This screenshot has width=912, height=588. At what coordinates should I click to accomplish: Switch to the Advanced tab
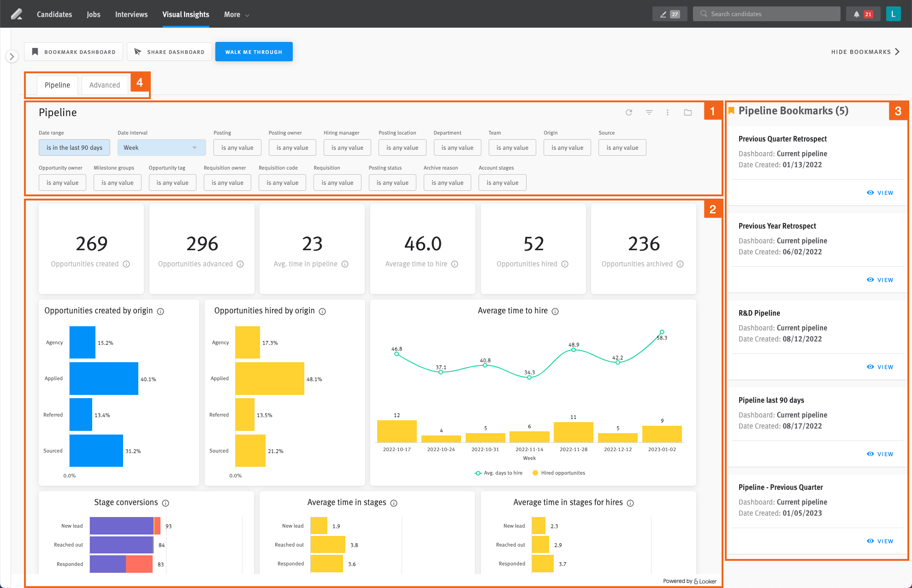tap(105, 85)
